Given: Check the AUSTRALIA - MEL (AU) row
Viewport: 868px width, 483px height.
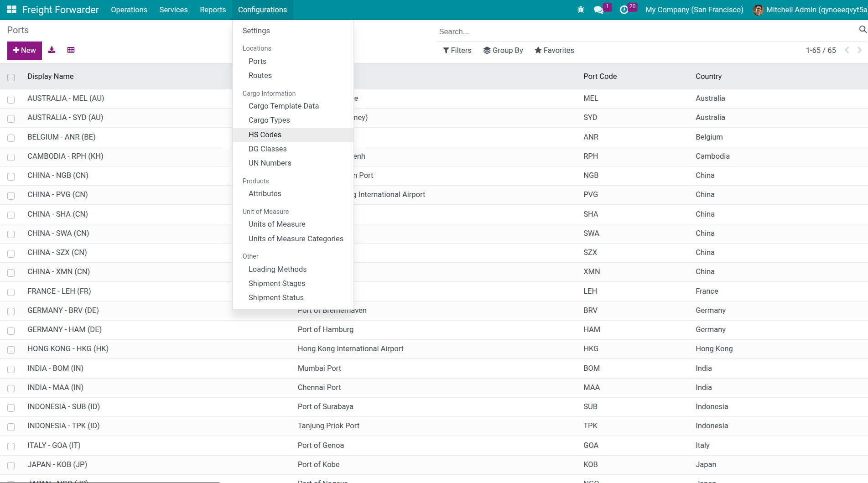Looking at the screenshot, I should click(x=11, y=99).
